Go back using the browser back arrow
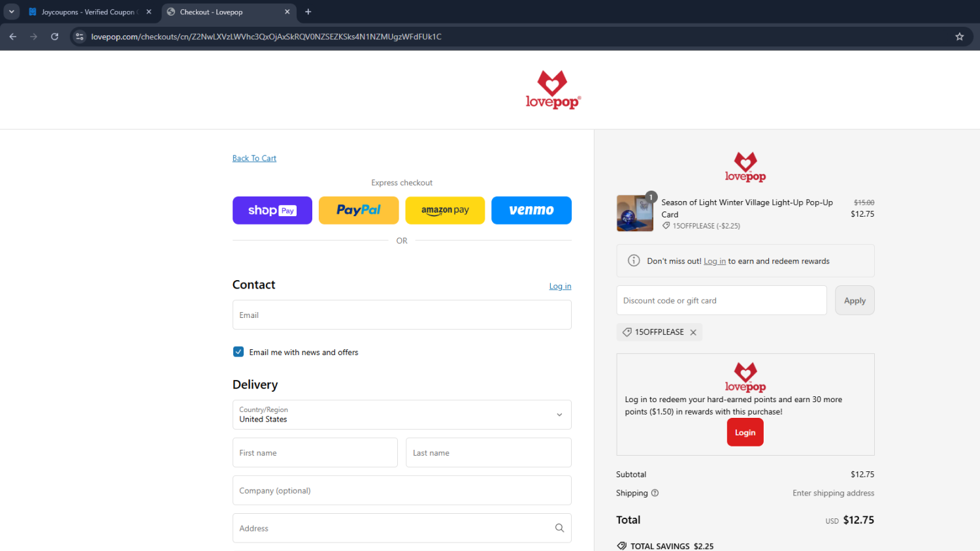The height and width of the screenshot is (551, 980). (13, 37)
